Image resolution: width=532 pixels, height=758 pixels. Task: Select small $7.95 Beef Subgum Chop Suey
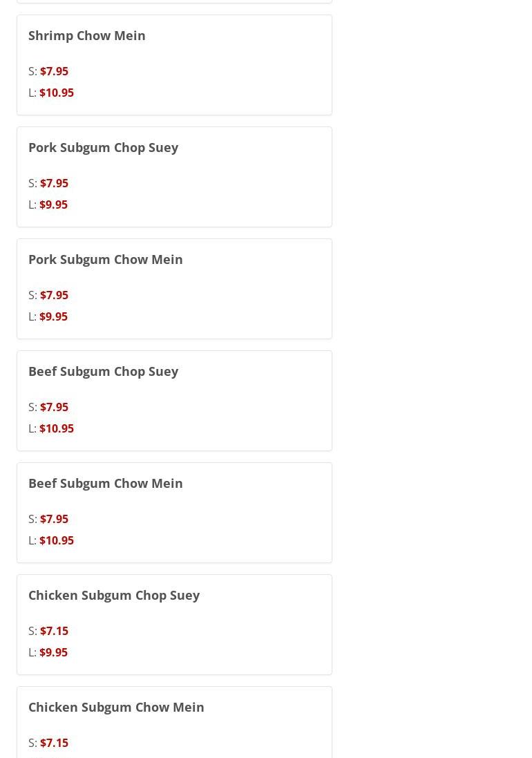54,407
